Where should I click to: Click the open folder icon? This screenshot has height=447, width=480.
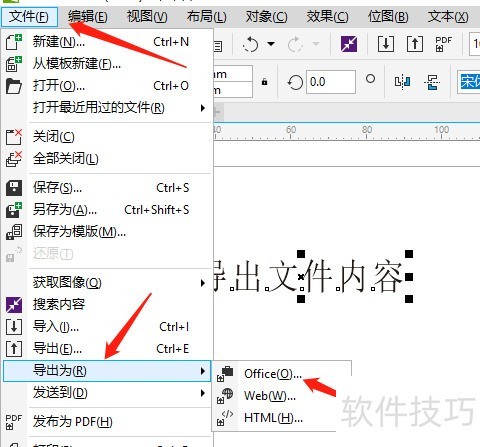(x=14, y=86)
